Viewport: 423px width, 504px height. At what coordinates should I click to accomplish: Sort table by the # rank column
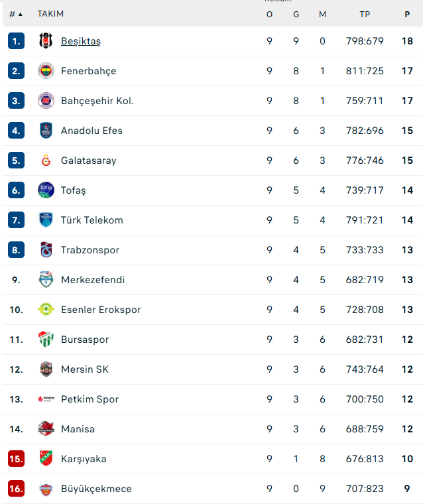point(15,14)
